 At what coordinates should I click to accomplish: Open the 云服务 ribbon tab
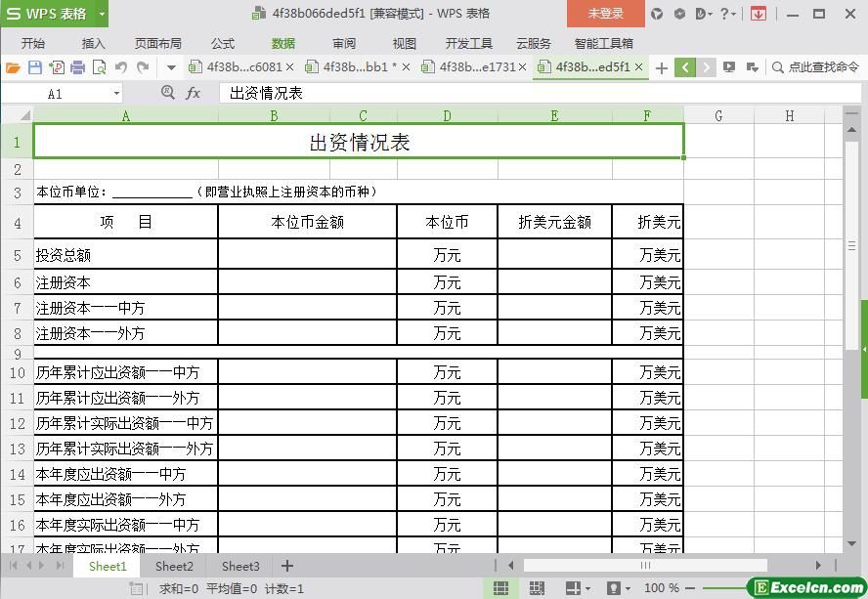(534, 43)
